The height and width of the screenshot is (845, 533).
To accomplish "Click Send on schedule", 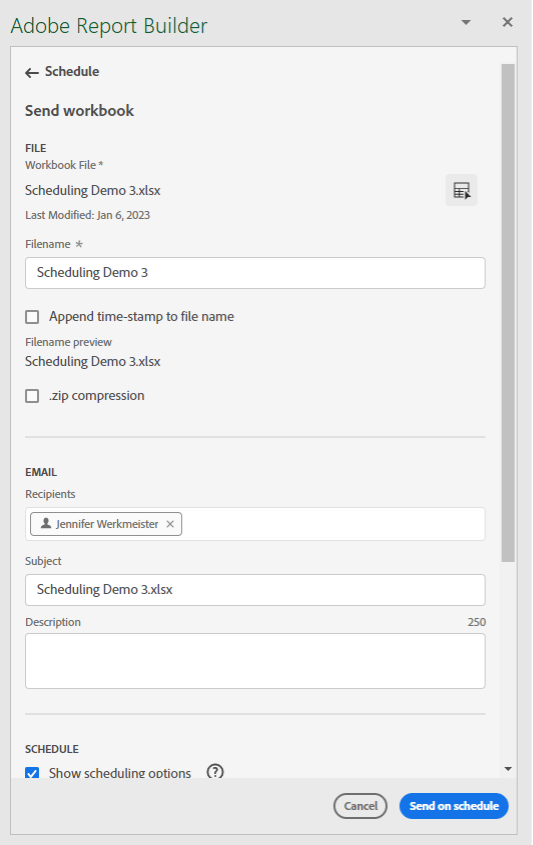I will click(x=454, y=806).
